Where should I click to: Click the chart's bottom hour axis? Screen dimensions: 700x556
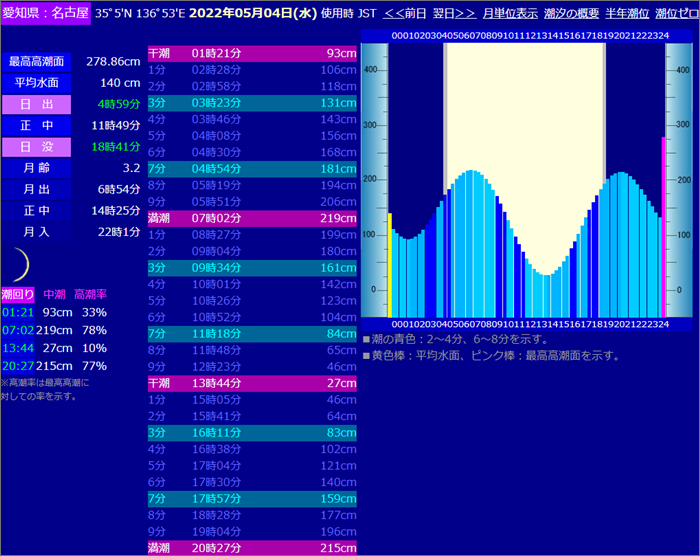530,324
